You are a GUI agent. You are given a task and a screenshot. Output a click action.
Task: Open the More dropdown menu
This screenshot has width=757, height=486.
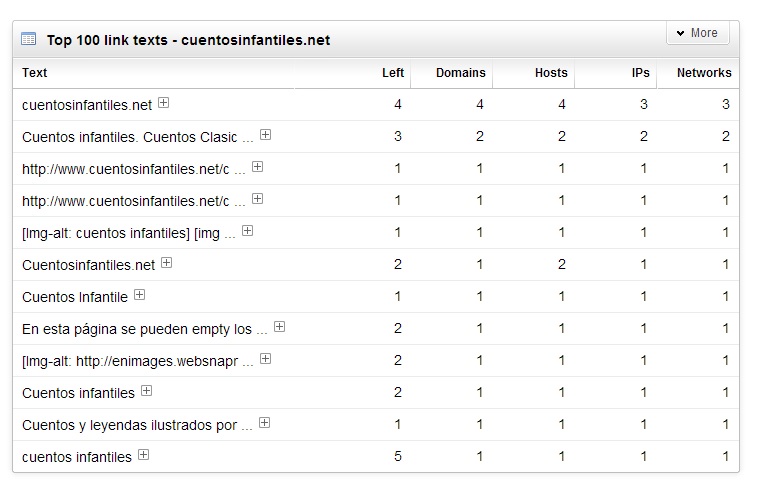coord(698,33)
